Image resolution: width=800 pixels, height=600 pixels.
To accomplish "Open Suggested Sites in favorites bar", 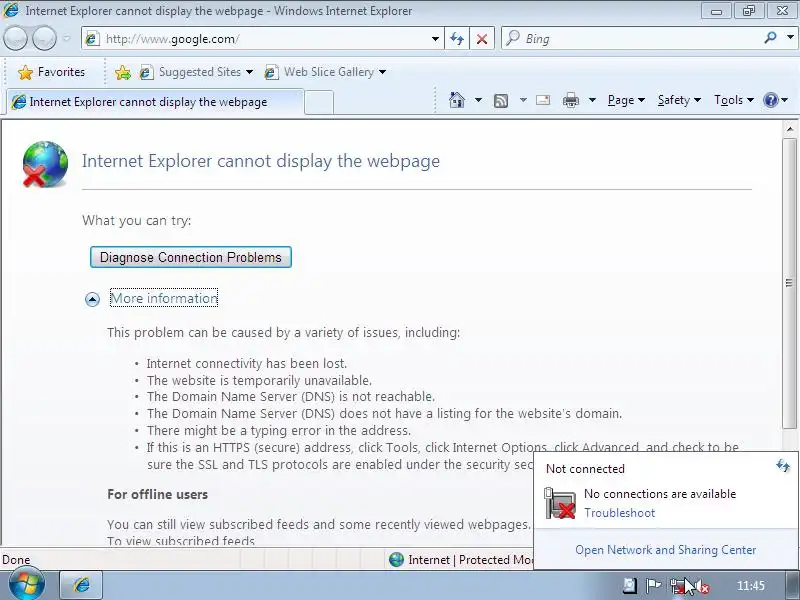I will (x=196, y=72).
